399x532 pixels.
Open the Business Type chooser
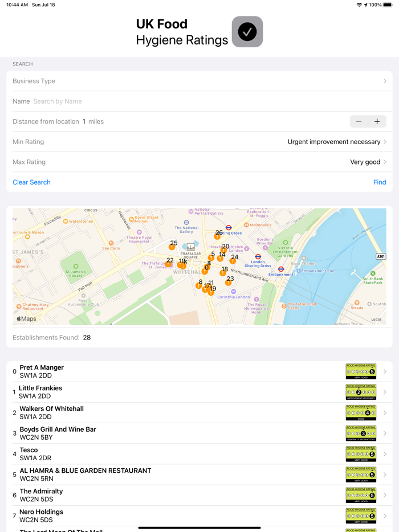[x=199, y=81]
